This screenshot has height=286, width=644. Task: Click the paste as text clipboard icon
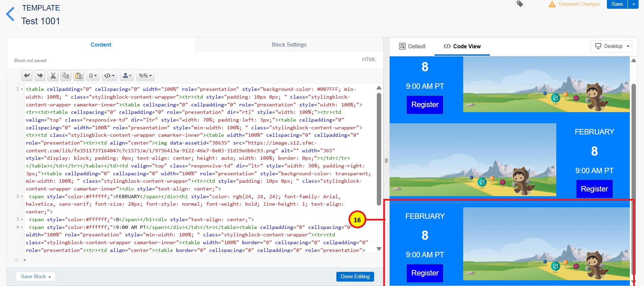79,76
